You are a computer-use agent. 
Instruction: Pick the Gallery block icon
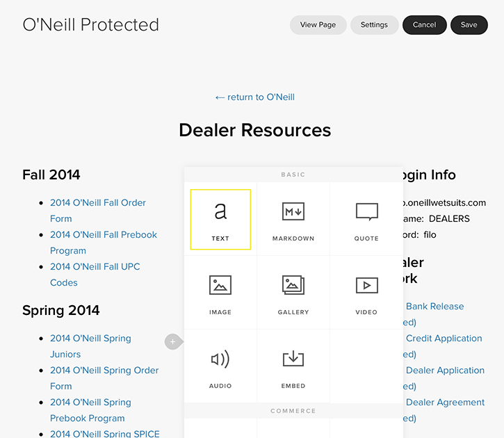pos(293,293)
